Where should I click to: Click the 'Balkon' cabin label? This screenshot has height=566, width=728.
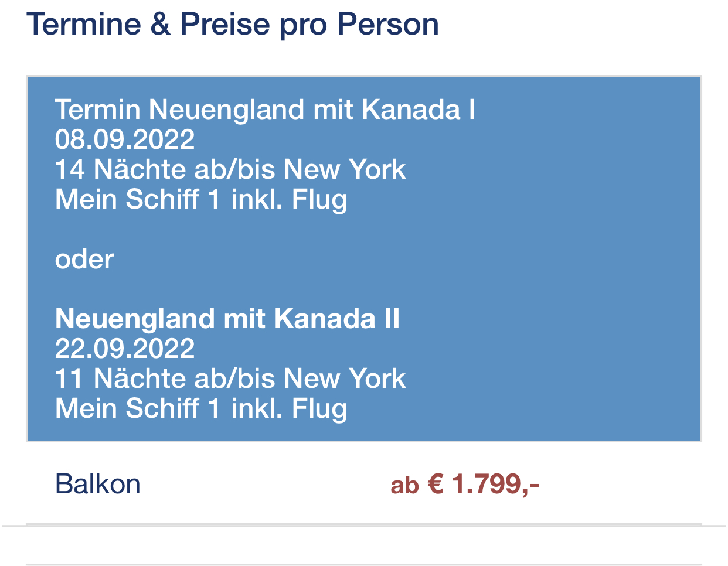[x=98, y=485]
